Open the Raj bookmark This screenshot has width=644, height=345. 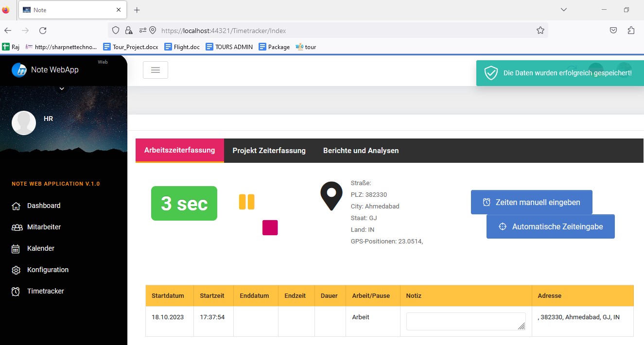point(11,47)
